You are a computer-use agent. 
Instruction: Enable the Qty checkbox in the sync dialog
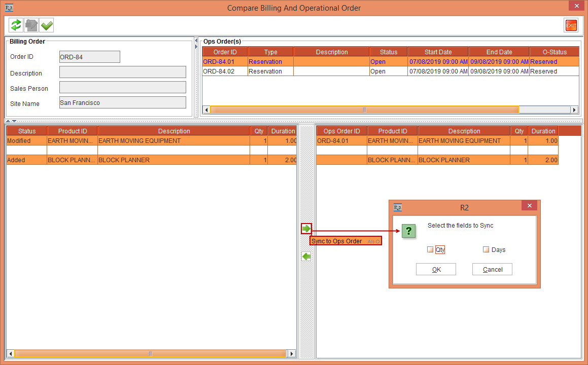point(430,249)
